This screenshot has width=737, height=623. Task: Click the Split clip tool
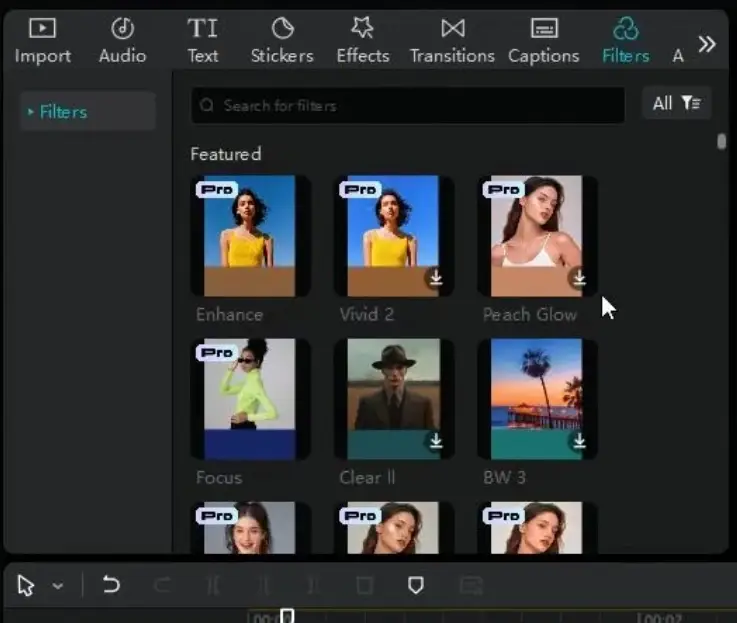coord(213,585)
